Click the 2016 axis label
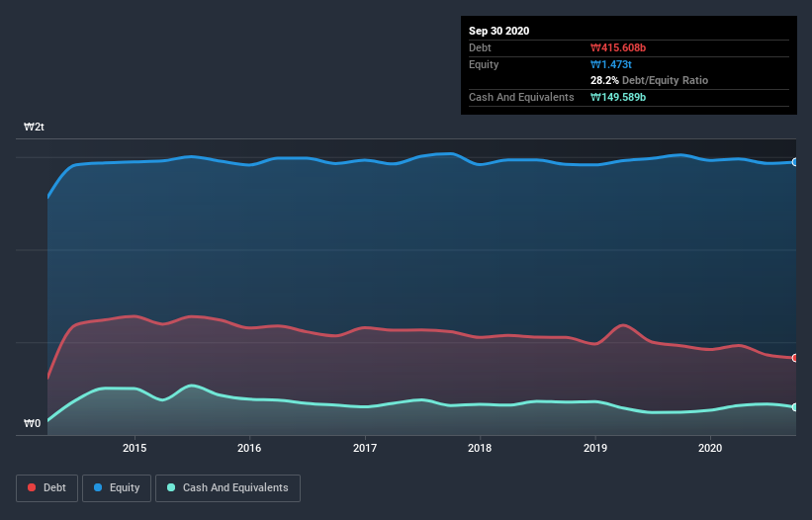The width and height of the screenshot is (812, 520). pos(249,448)
